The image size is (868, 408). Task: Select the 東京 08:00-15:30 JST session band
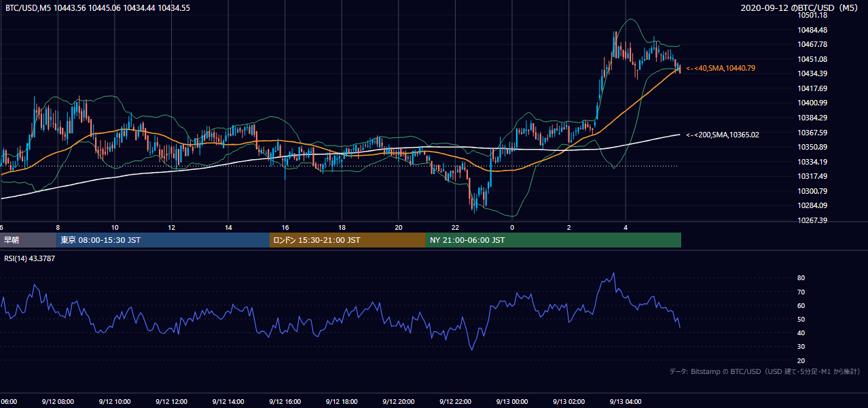click(163, 240)
